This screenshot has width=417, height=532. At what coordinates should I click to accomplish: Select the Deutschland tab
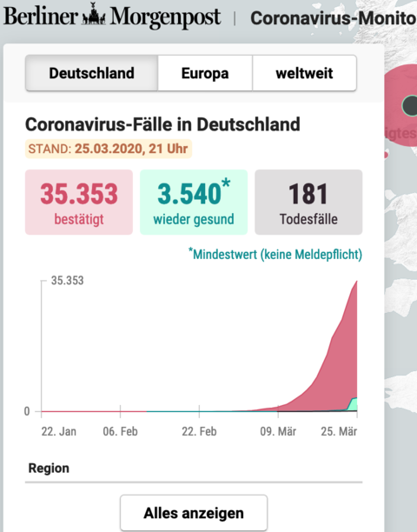[x=91, y=73]
